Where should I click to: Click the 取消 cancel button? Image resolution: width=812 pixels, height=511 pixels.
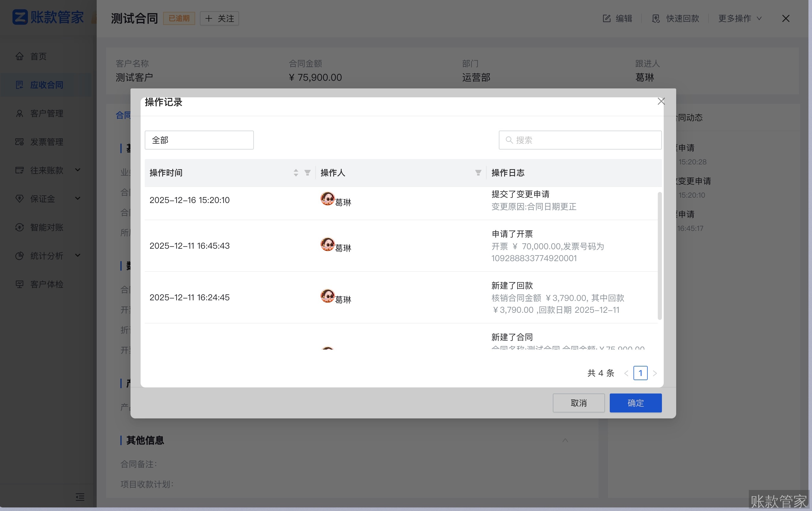pyautogui.click(x=578, y=403)
